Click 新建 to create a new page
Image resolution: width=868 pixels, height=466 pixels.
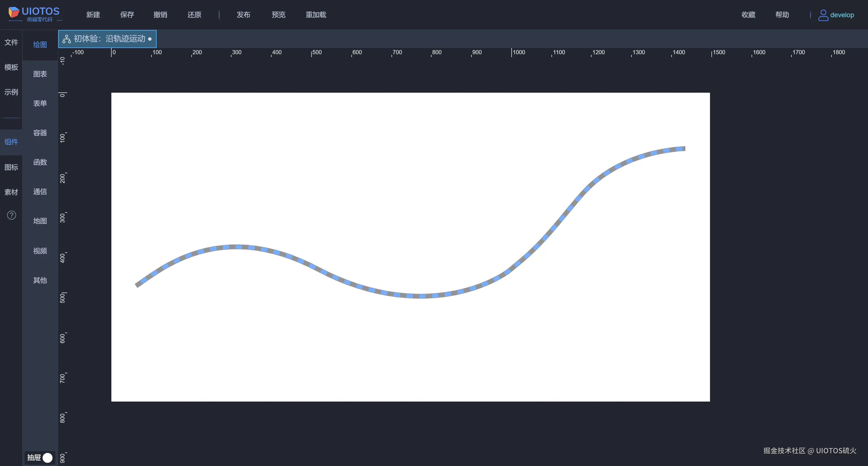pyautogui.click(x=93, y=14)
